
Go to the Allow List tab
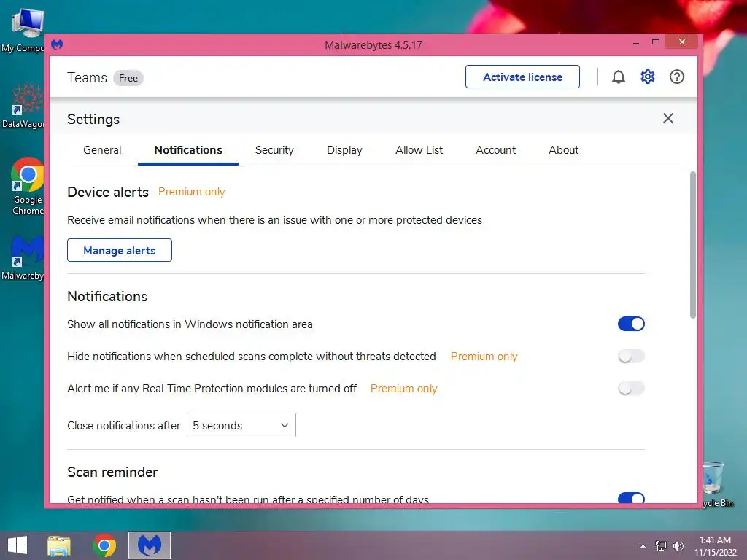click(419, 150)
